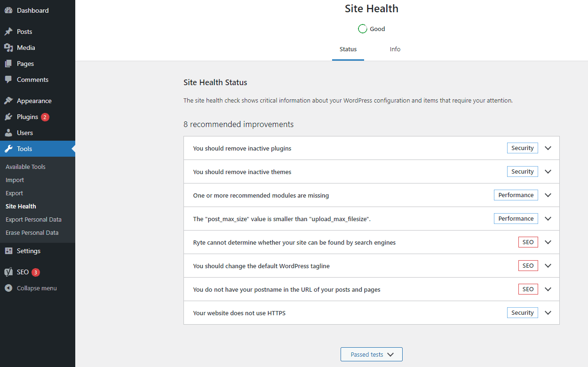Click the Comments speech bubble icon

point(8,80)
